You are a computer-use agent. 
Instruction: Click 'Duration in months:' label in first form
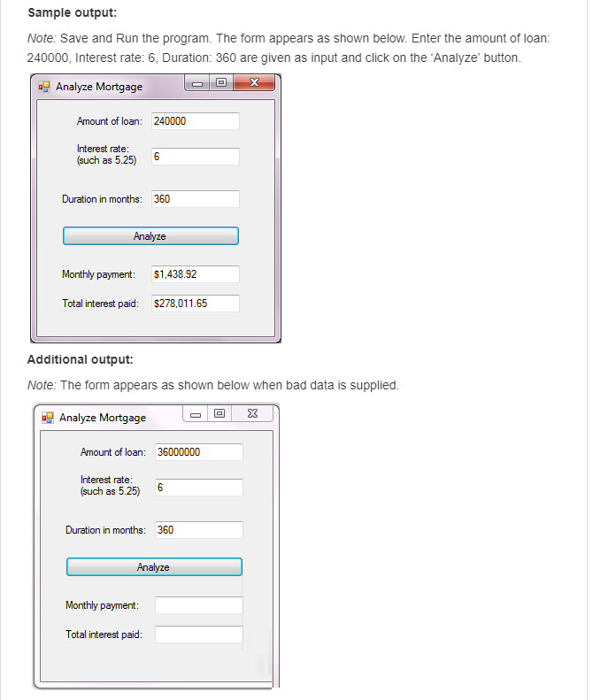tap(103, 199)
